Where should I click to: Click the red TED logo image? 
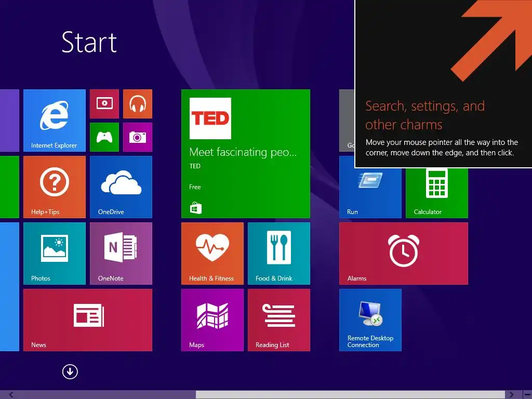[210, 118]
